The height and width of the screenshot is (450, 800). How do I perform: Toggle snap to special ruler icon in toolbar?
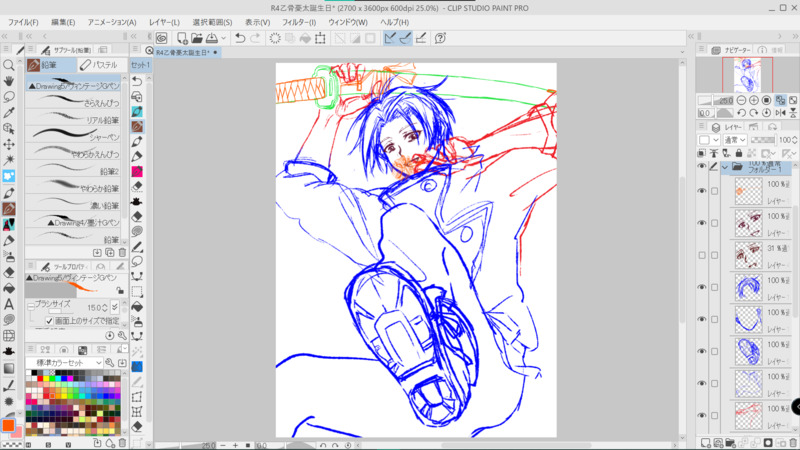pyautogui.click(x=406, y=38)
